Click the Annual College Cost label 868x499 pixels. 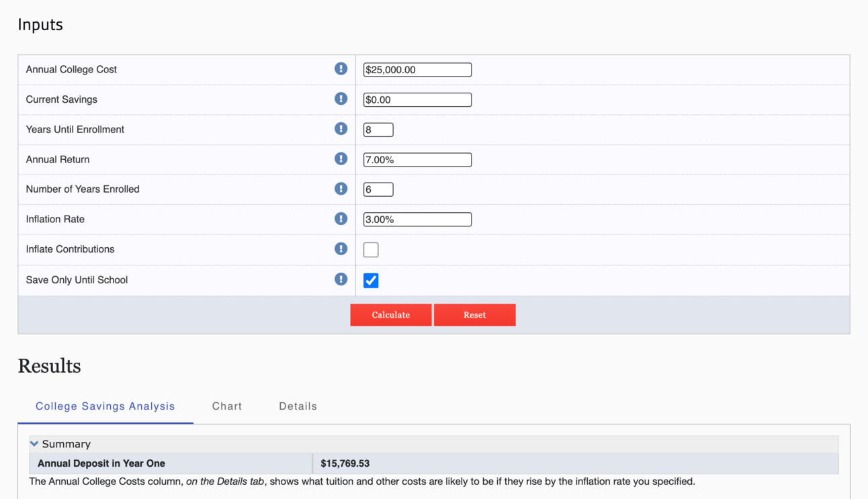pos(71,70)
